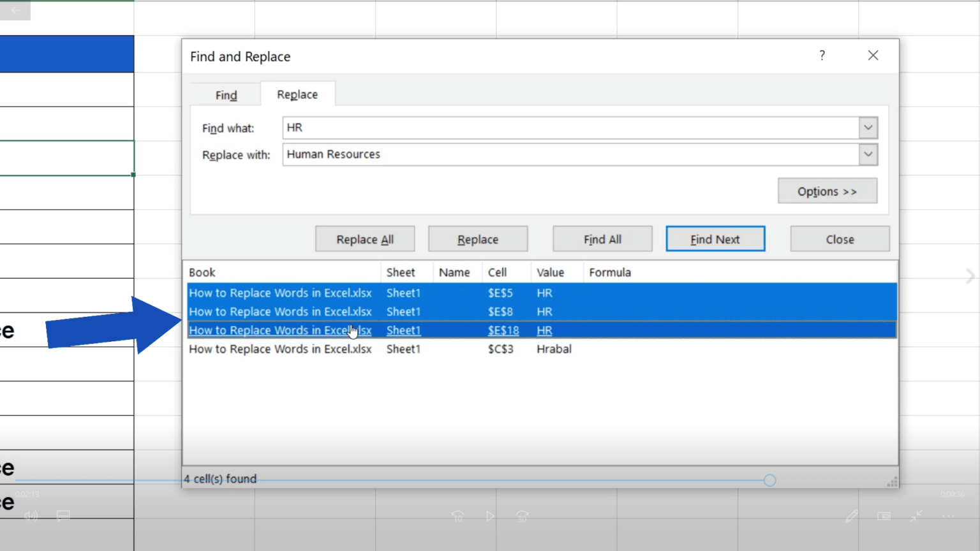Rewind the video 10 seconds

(x=457, y=516)
